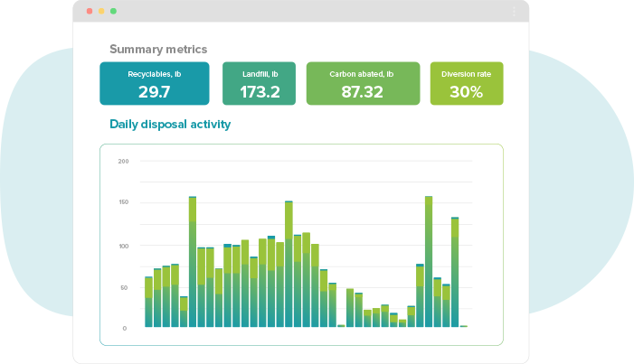The height and width of the screenshot is (364, 634).
Task: Click the last tiny bar at chart's right end
Action: coord(464,325)
